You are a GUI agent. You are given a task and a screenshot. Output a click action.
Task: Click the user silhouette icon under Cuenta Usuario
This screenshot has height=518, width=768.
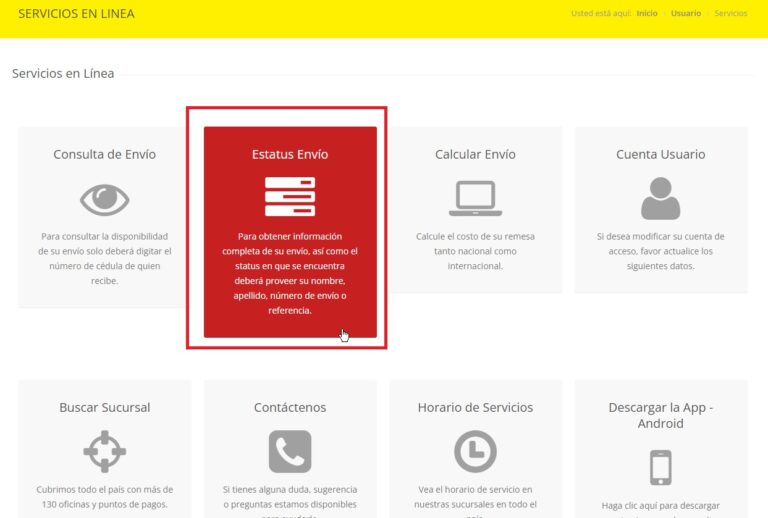coord(661,198)
